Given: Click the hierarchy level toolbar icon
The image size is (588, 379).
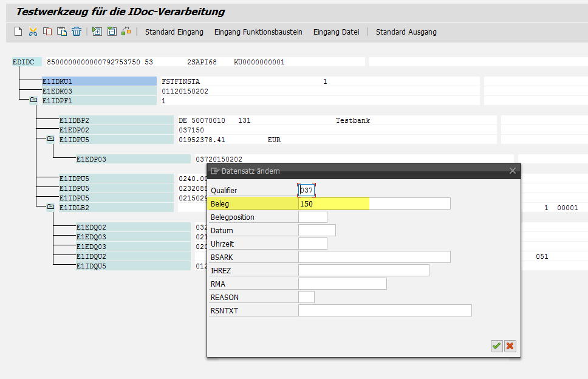Looking at the screenshot, I should [126, 32].
